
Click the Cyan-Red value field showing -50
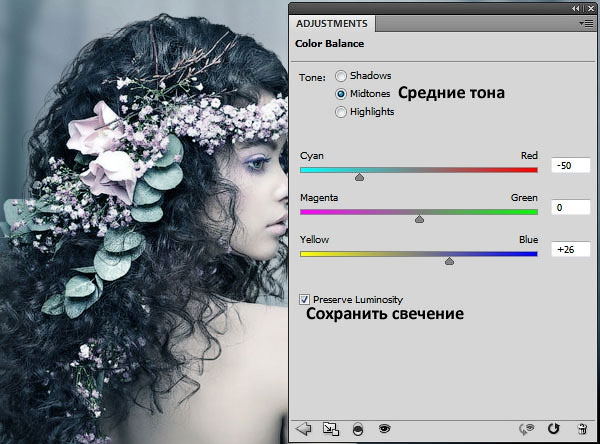point(571,165)
